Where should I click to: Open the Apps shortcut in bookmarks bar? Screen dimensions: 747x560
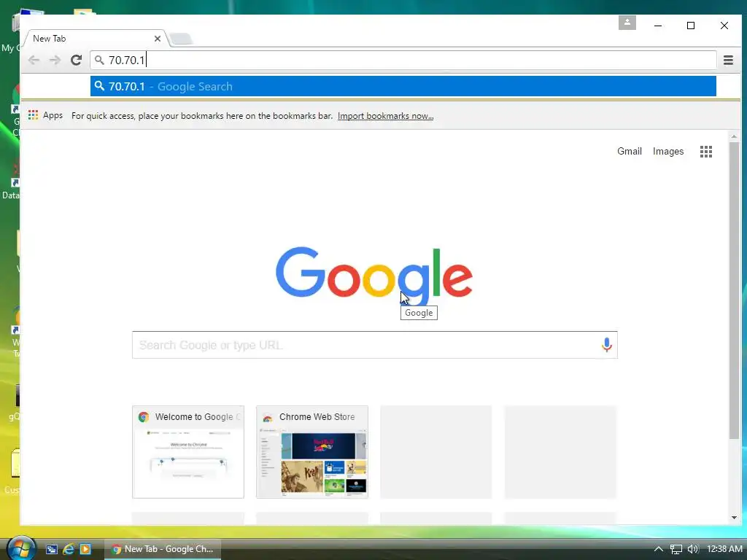(45, 115)
